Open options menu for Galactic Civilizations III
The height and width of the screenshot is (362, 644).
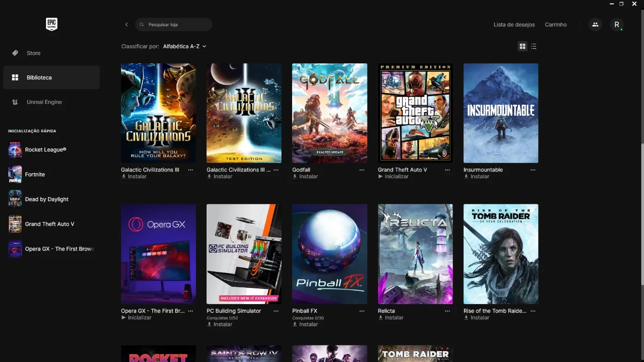190,170
